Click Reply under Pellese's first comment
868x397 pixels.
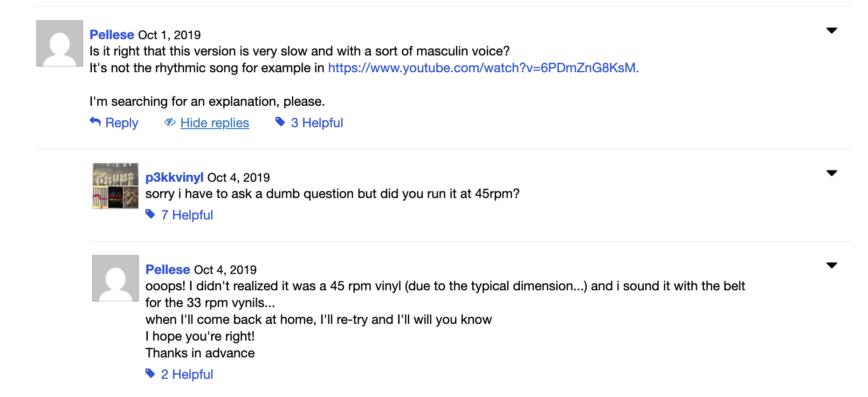[x=122, y=123]
